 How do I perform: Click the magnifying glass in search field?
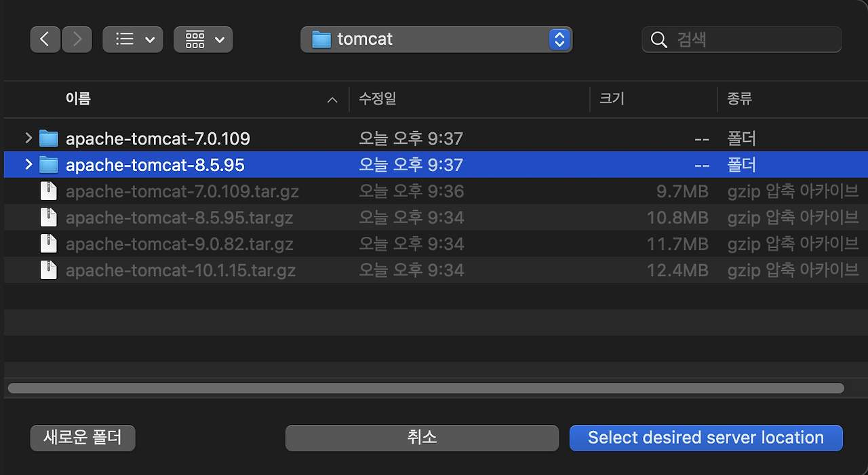click(658, 39)
